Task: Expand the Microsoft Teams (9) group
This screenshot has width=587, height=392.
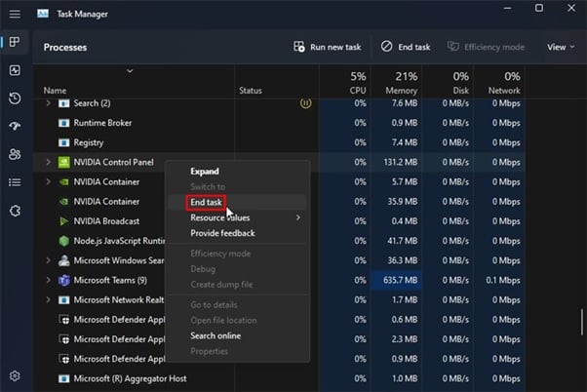Action: [48, 280]
